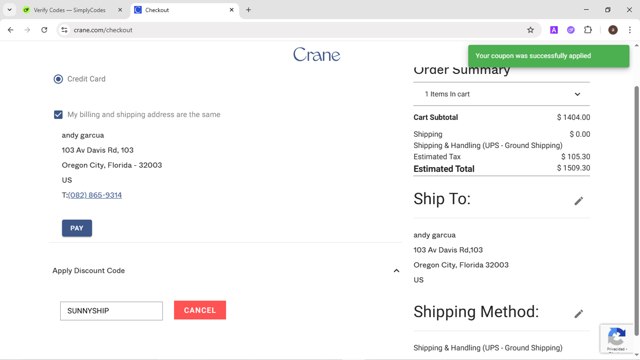640x360 pixels.
Task: Restore down the browser window
Action: point(608,10)
